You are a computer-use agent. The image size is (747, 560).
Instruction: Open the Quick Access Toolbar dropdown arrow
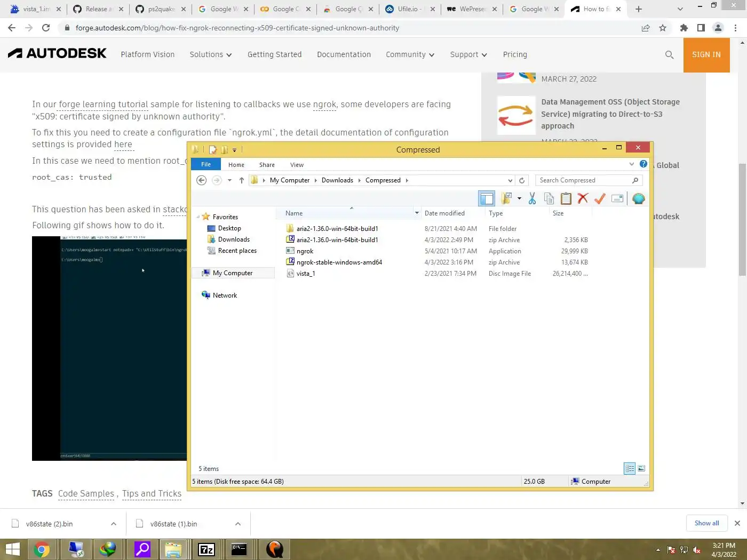pyautogui.click(x=234, y=150)
